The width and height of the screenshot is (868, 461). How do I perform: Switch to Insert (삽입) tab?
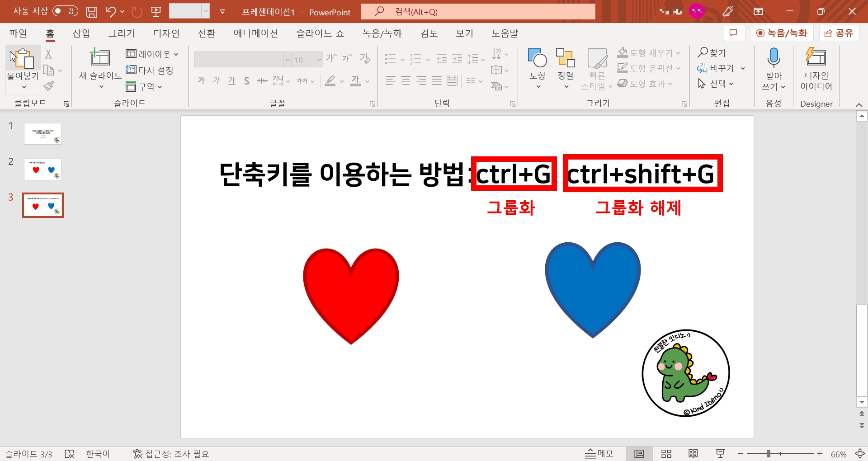tap(81, 33)
